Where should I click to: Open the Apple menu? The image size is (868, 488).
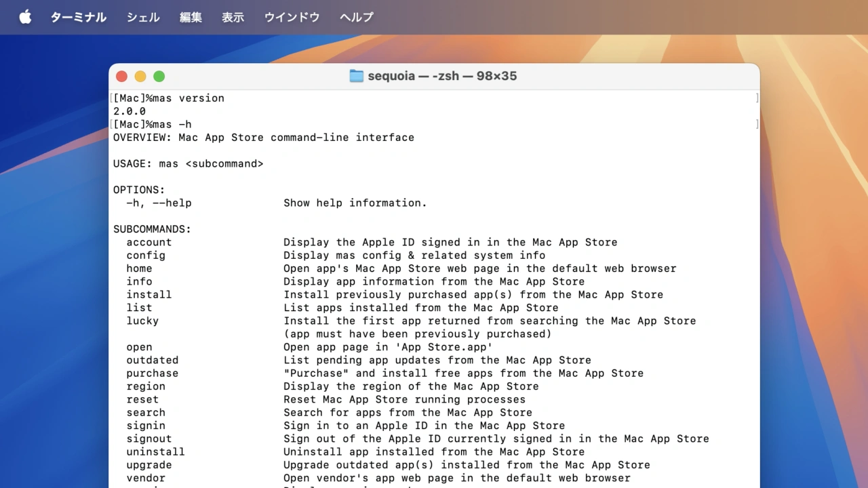25,17
